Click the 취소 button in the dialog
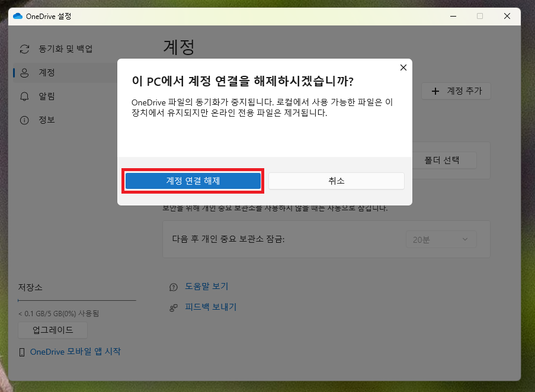 click(x=337, y=181)
